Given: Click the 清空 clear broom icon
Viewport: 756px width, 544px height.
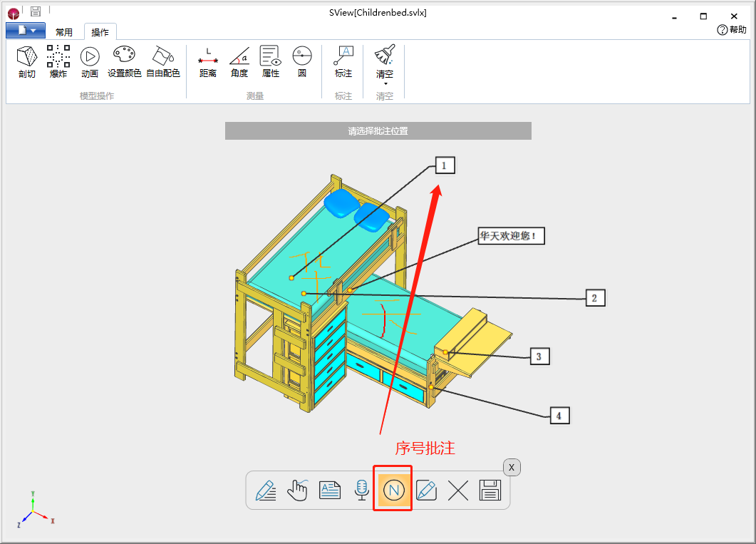Looking at the screenshot, I should (385, 55).
